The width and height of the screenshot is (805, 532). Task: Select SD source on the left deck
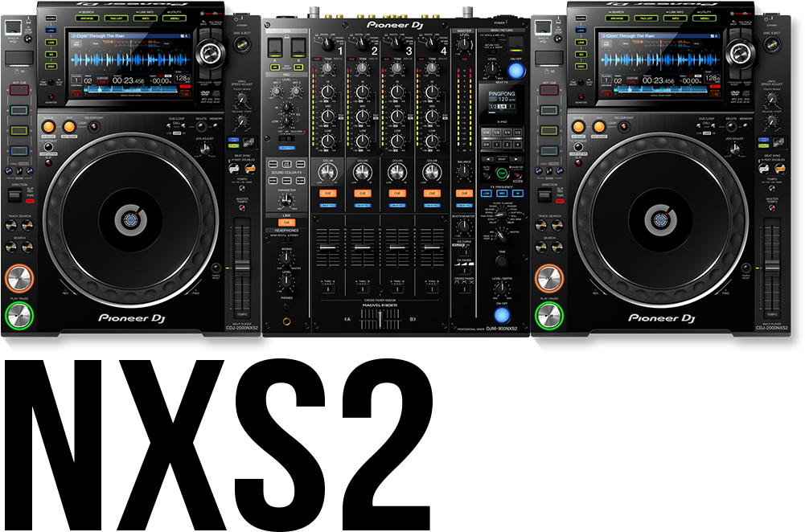[51, 55]
